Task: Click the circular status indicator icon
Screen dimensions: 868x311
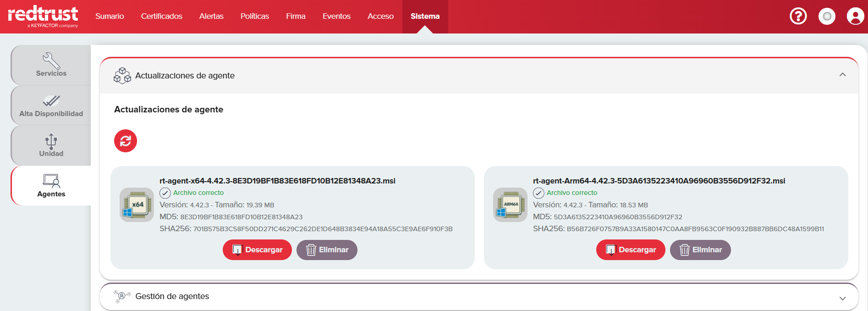Action: click(827, 16)
